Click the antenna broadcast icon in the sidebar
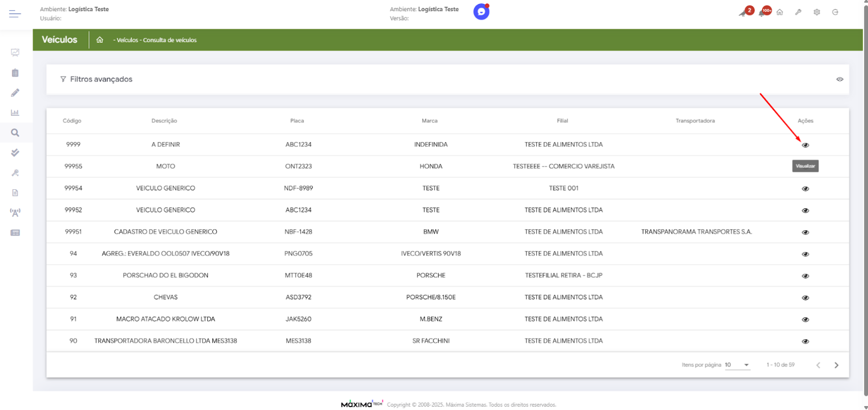Viewport: 868px width, 410px height. pyautogui.click(x=15, y=212)
